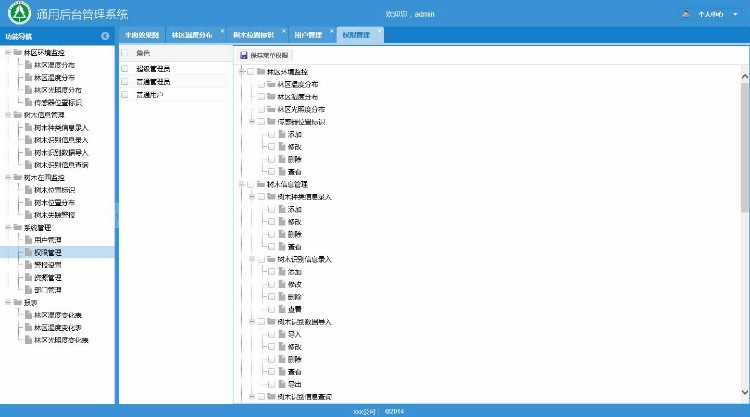Screen dimensions: 750x417
Task: Click folder icon of 树木识别数据导入 in permission tree
Action: [x=271, y=321]
